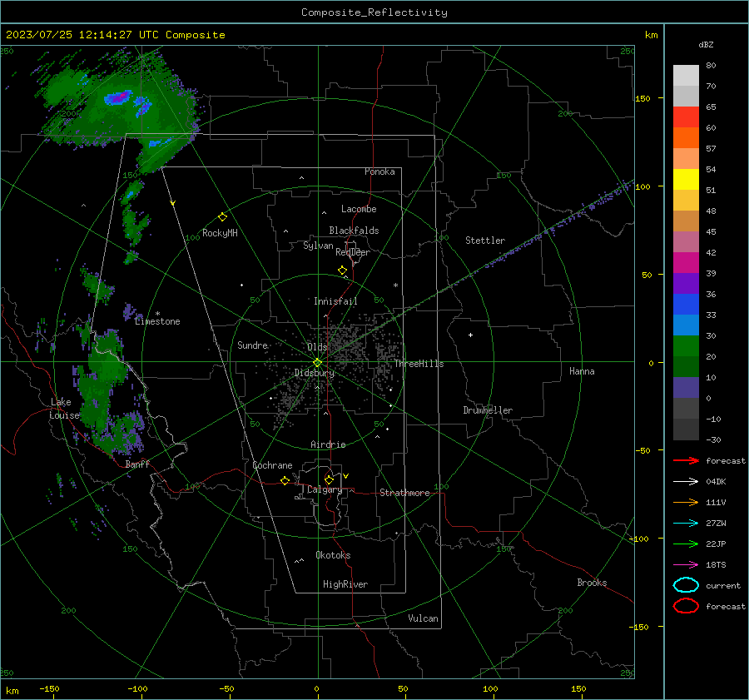Click the Vulcan city label
The height and width of the screenshot is (700, 749).
coord(424,618)
